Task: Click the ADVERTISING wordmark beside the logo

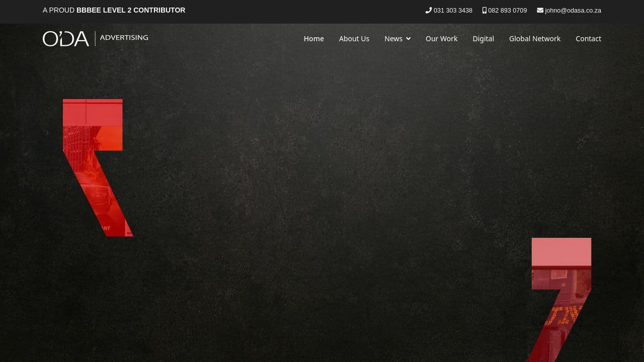Action: 124,37
